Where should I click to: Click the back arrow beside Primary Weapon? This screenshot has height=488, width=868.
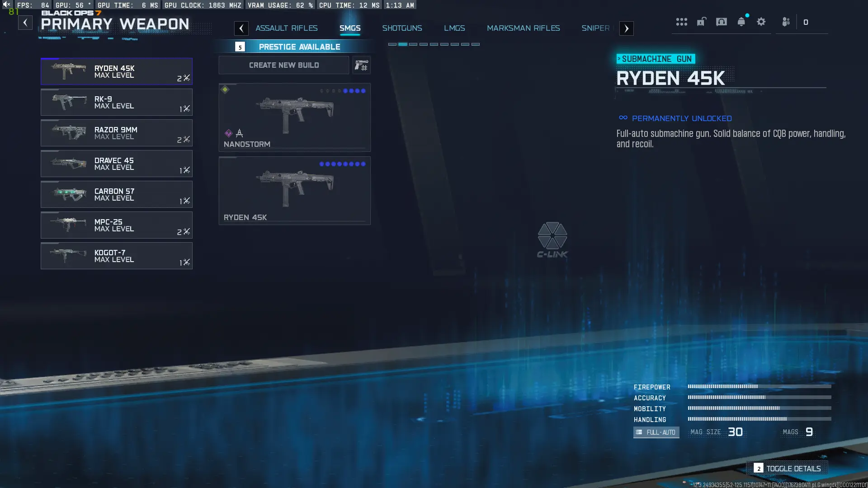click(x=25, y=23)
